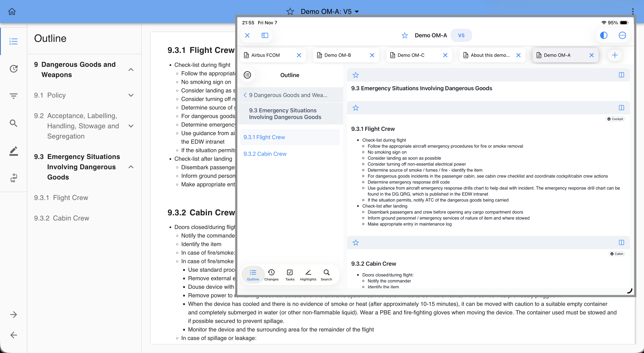The width and height of the screenshot is (644, 353).
Task: Click the search magnifier in left sidebar
Action: coord(13,123)
